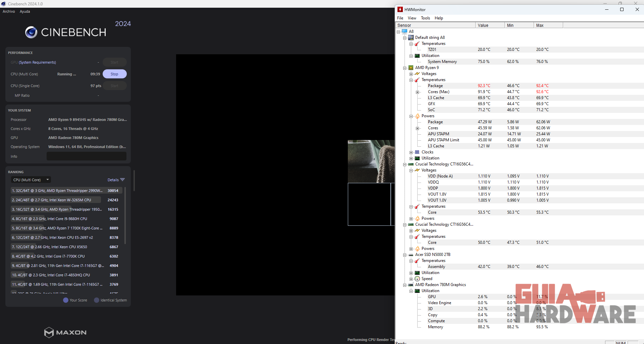Expand Voltages under AMD Ryzen 9
Viewport: 644px width, 344px height.
click(411, 74)
